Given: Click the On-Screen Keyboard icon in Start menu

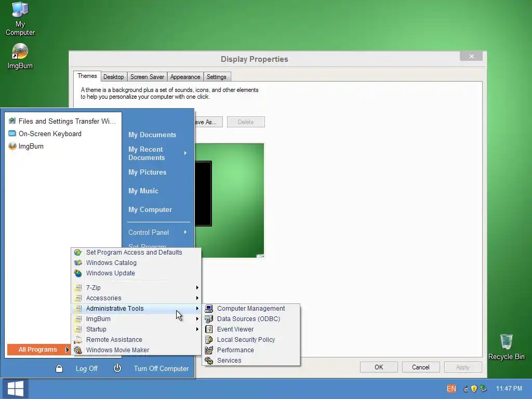Looking at the screenshot, I should (x=12, y=134).
